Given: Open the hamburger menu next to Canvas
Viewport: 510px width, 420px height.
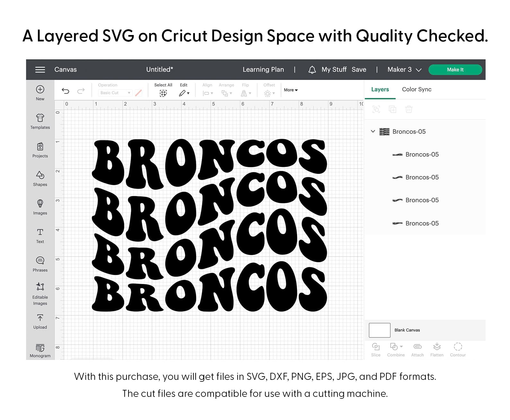Looking at the screenshot, I should pos(40,70).
